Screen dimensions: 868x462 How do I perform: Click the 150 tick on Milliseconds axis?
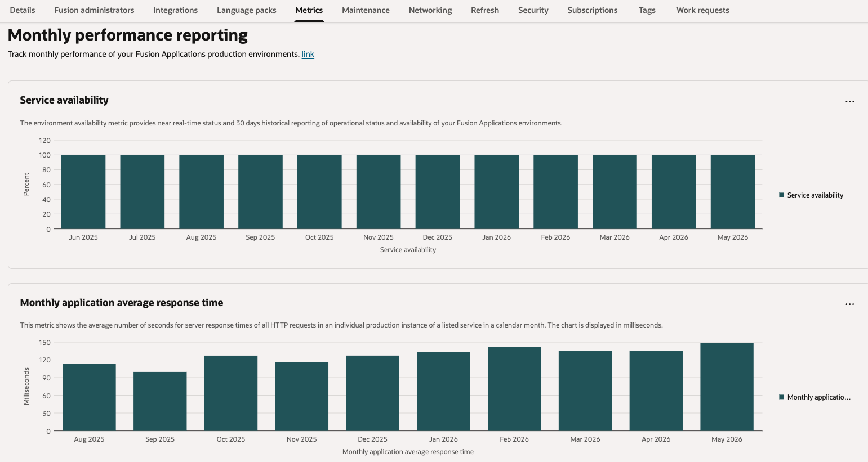coord(44,343)
